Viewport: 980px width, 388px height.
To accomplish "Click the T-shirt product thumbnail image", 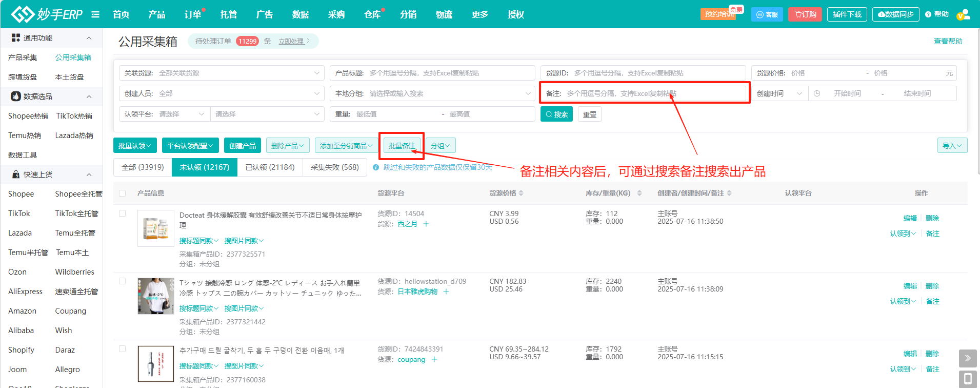I will [156, 296].
